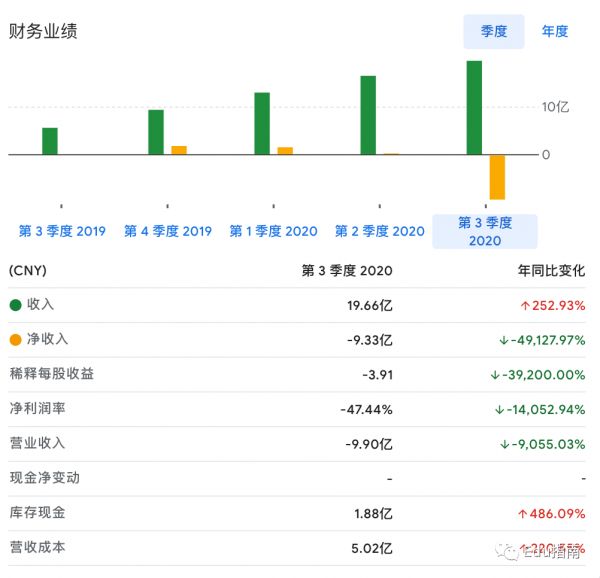
Task: Select quarter 第 3 季度 2019
Action: (x=62, y=231)
